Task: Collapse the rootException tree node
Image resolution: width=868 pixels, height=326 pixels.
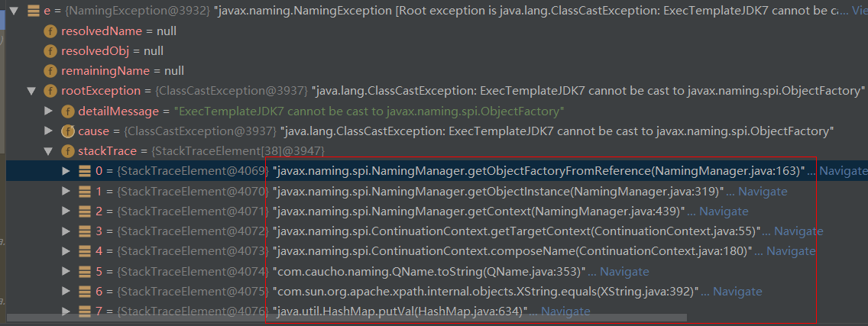Action: tap(31, 91)
